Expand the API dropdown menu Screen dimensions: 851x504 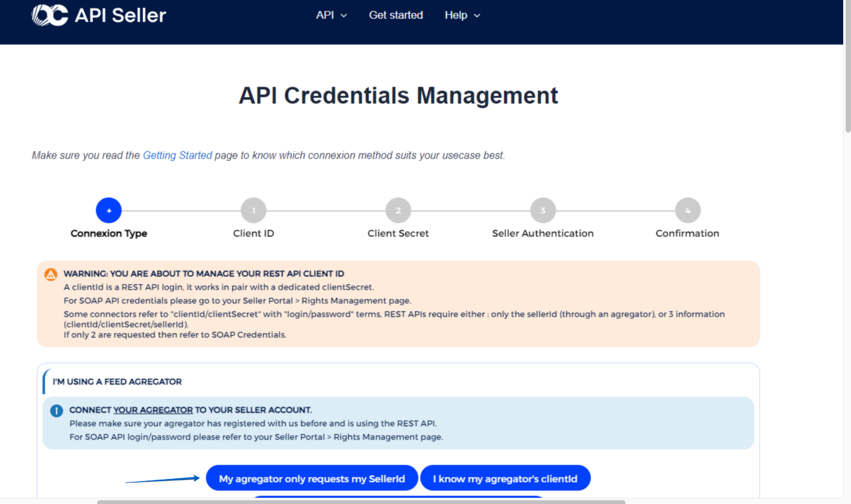(x=331, y=15)
